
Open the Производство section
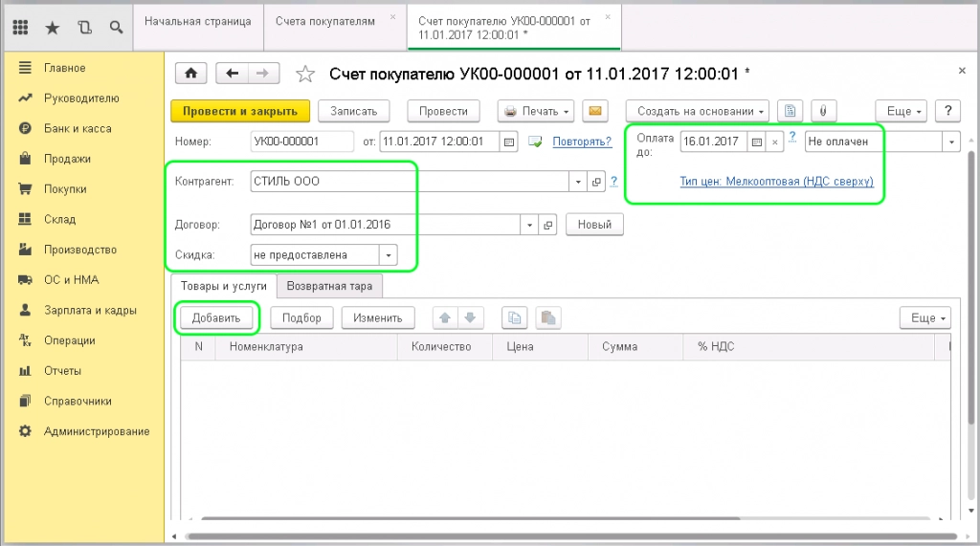point(80,250)
